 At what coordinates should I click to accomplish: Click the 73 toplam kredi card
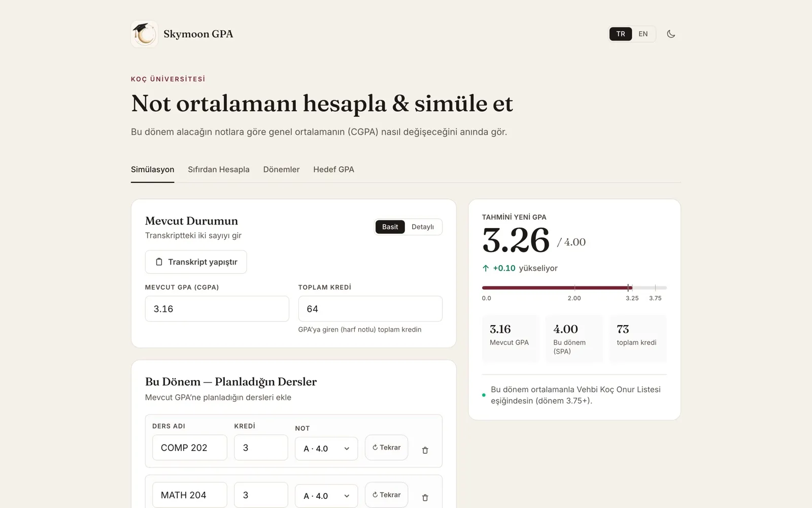coord(638,339)
